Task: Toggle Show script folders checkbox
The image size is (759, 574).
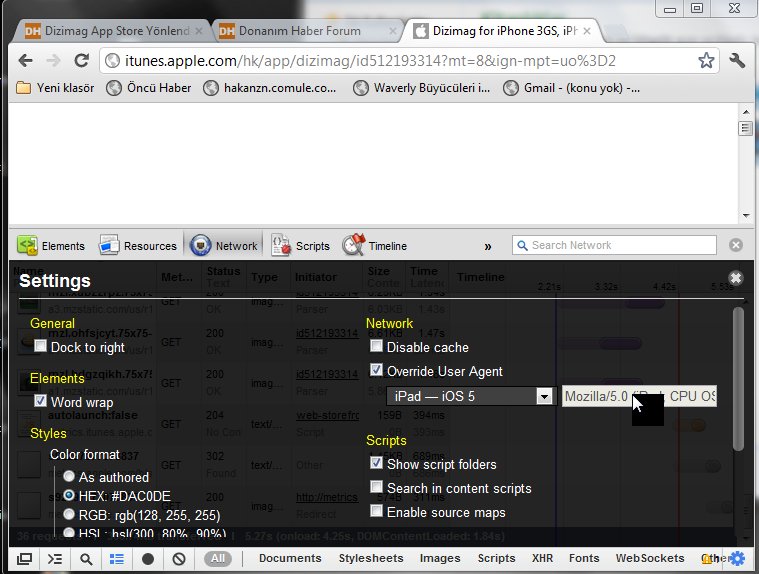Action: 376,463
